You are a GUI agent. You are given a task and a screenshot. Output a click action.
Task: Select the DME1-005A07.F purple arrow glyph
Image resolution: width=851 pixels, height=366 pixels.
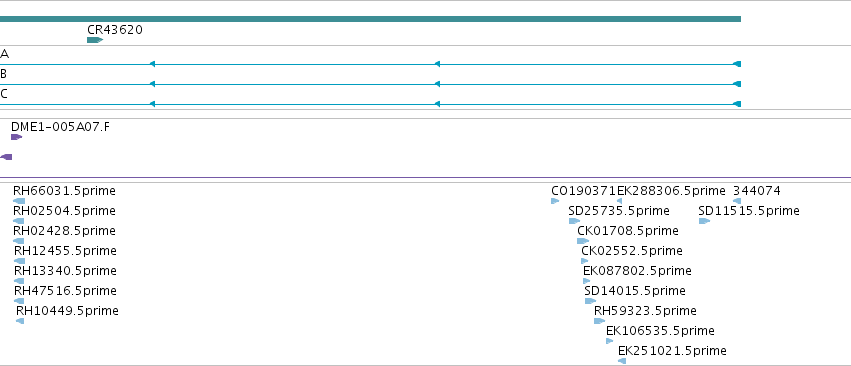point(16,137)
